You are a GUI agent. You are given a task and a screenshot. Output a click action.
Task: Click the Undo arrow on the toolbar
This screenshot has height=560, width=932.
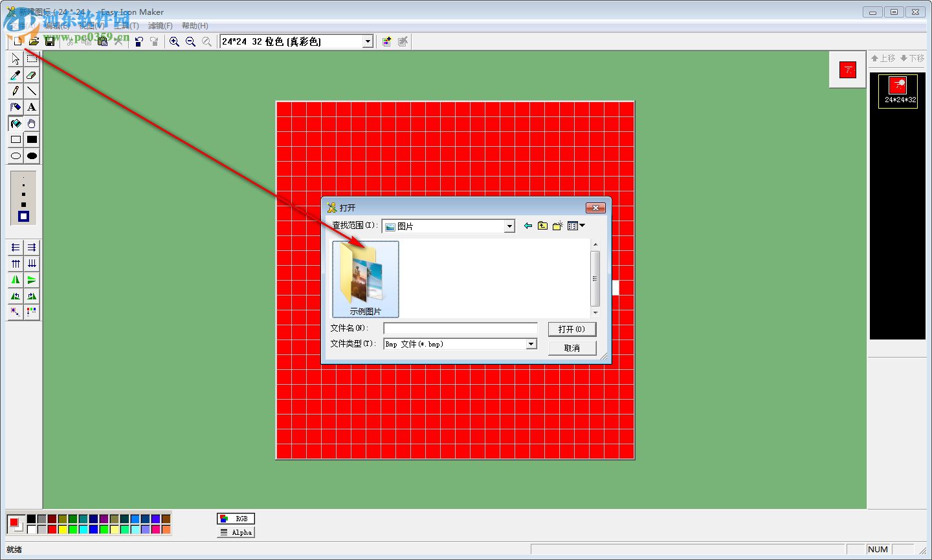click(x=139, y=41)
